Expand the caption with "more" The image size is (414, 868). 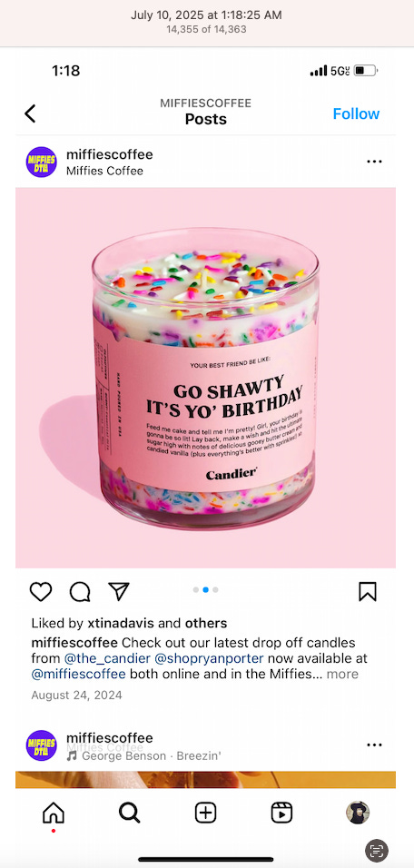coord(342,675)
